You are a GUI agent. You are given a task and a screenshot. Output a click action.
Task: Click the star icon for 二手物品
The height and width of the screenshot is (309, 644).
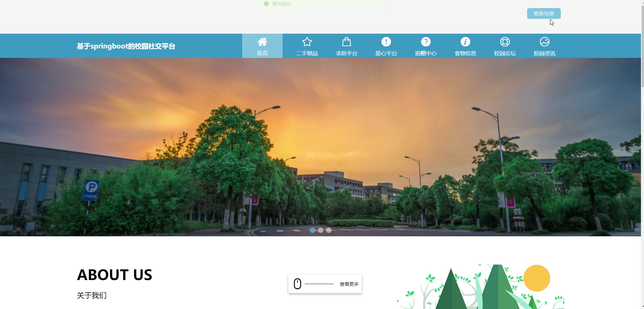[x=307, y=42]
